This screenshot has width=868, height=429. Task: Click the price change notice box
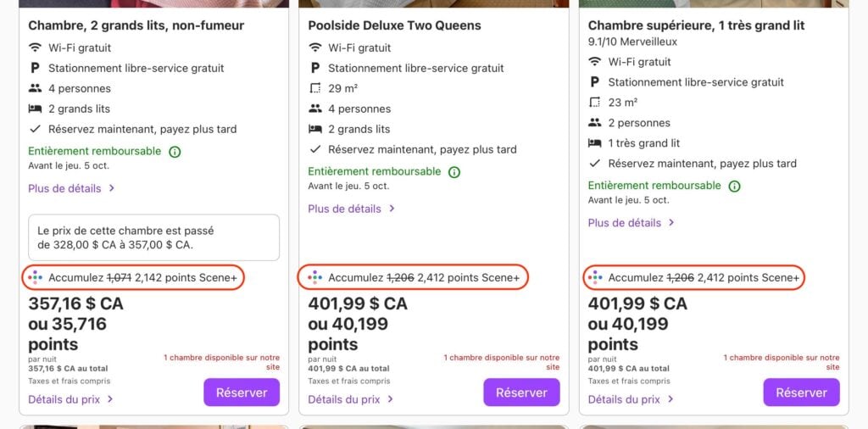153,237
